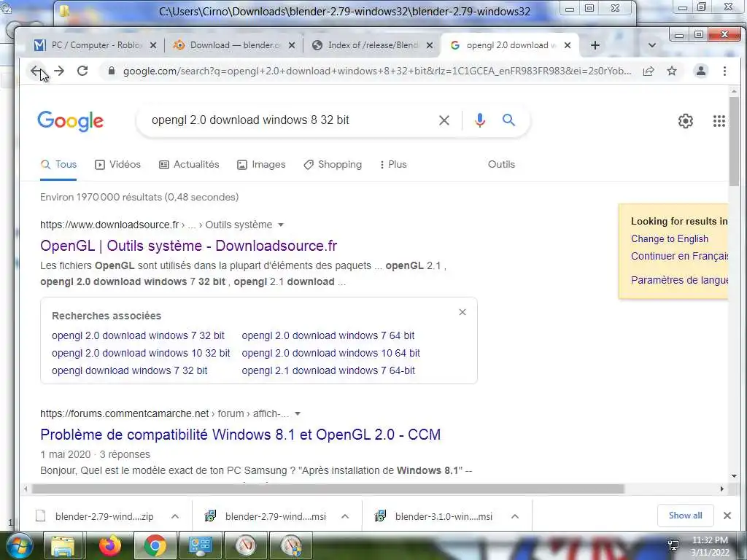Open Chrome's three-dot menu
747x560 pixels.
click(x=724, y=71)
